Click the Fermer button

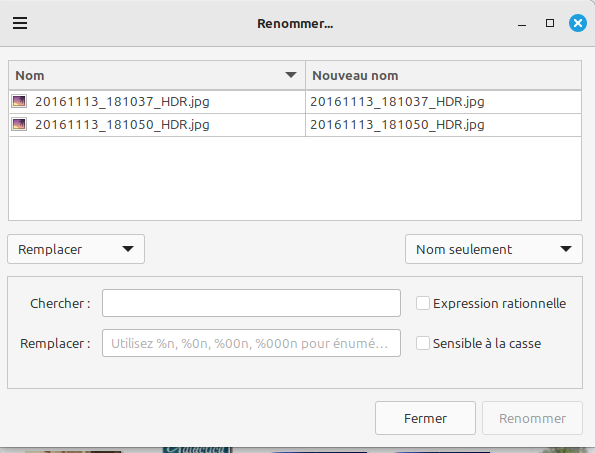[x=425, y=418]
